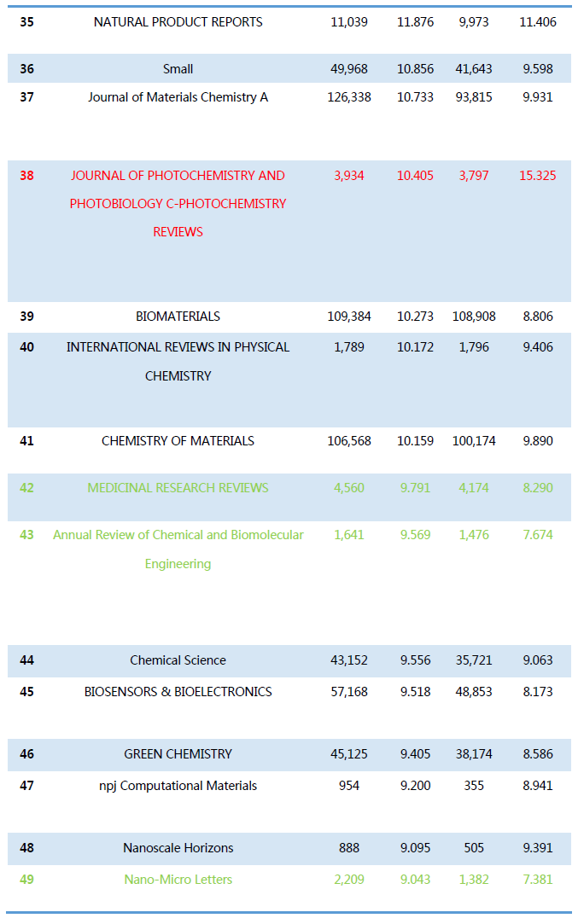Viewport: 578px width, 924px height.
Task: Select INTERNATIONAL REVIEWS IN PHYSICAL text
Action: click(178, 347)
